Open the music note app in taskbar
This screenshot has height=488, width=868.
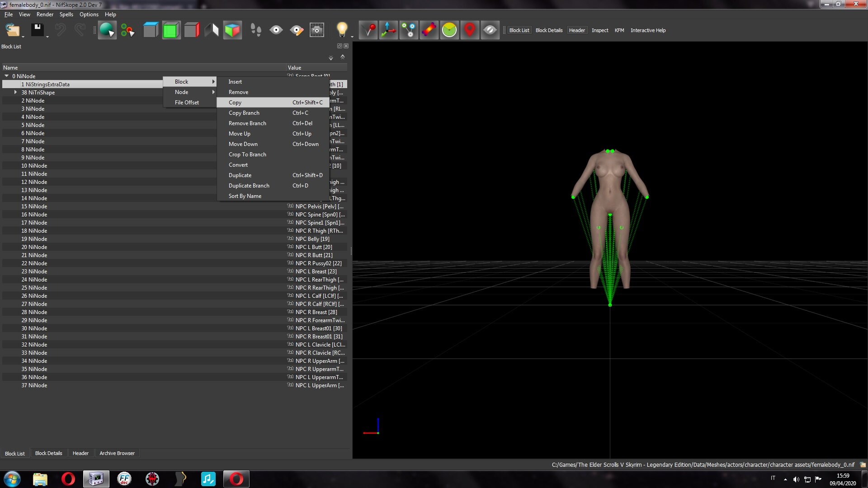[x=208, y=479]
